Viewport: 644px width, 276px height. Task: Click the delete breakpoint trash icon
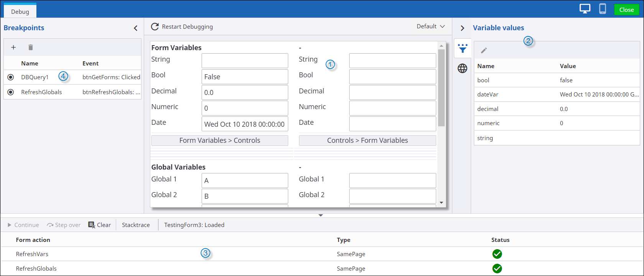coord(31,47)
